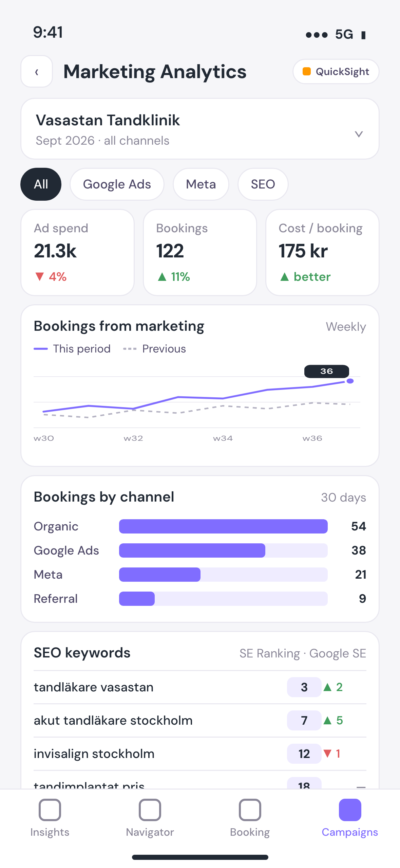Click the Ad spend 4% decrease indicator
400x868 pixels.
[51, 277]
